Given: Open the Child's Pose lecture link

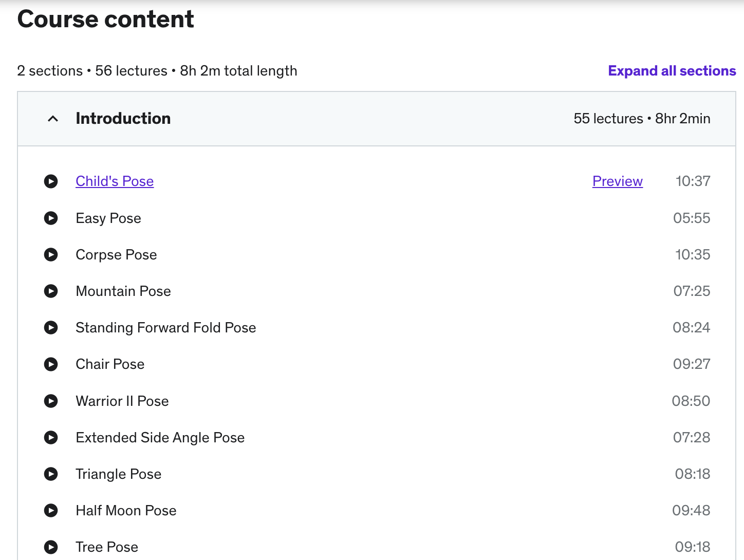Looking at the screenshot, I should [115, 181].
